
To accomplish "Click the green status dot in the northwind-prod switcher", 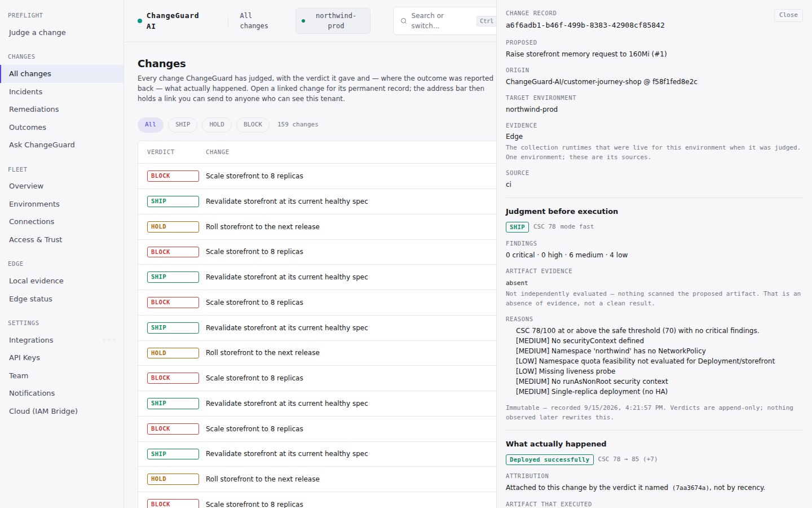I will (303, 21).
